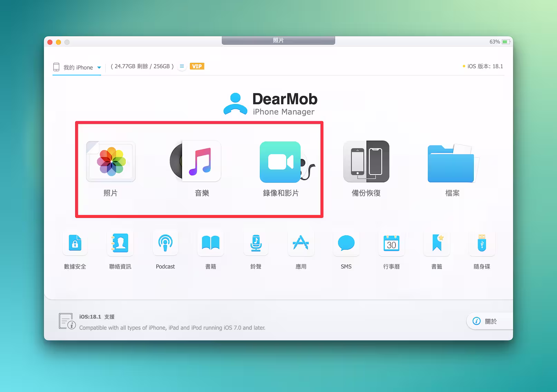
Task: Click the battery 63% indicator
Action: pos(500,42)
